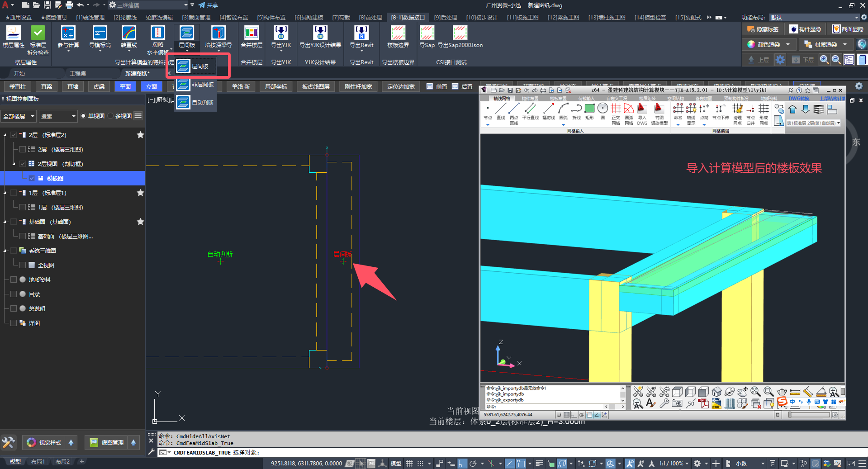Select the 多视图 radio button
Image resolution: width=868 pixels, height=469 pixels.
(x=111, y=116)
